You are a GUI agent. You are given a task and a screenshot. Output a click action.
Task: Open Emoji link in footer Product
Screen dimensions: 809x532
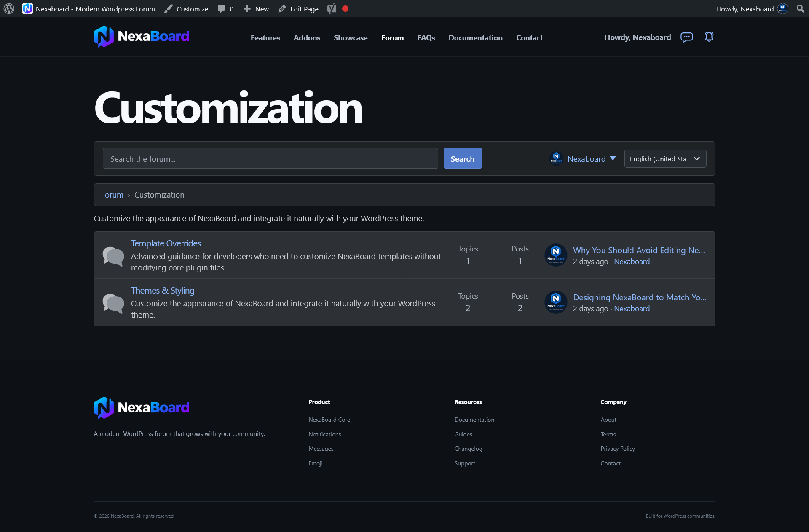315,463
